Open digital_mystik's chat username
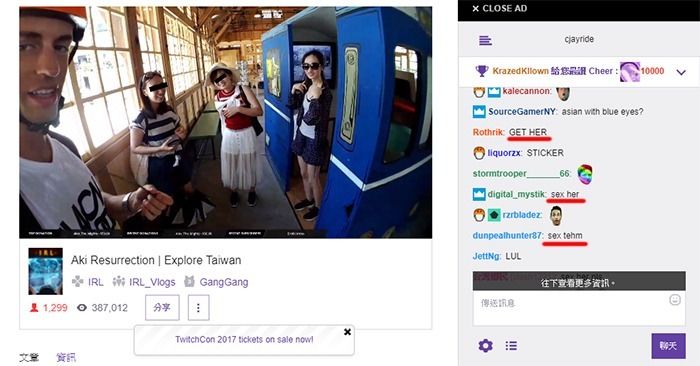Screen dimensions: 700x366 516,194
